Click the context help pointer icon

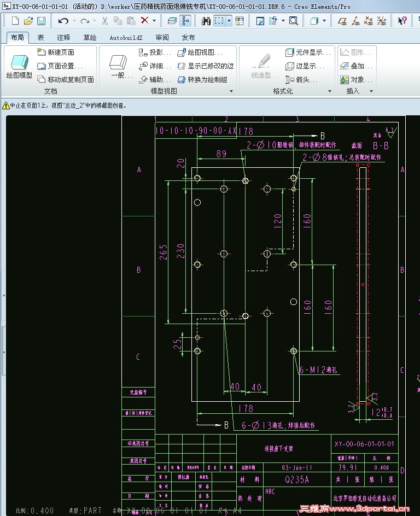(x=402, y=21)
